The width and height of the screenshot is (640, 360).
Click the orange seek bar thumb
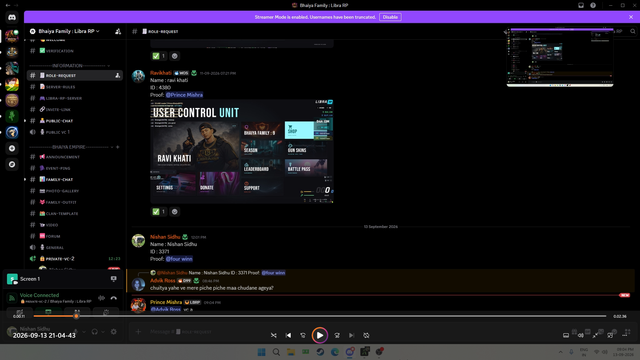(x=76, y=316)
